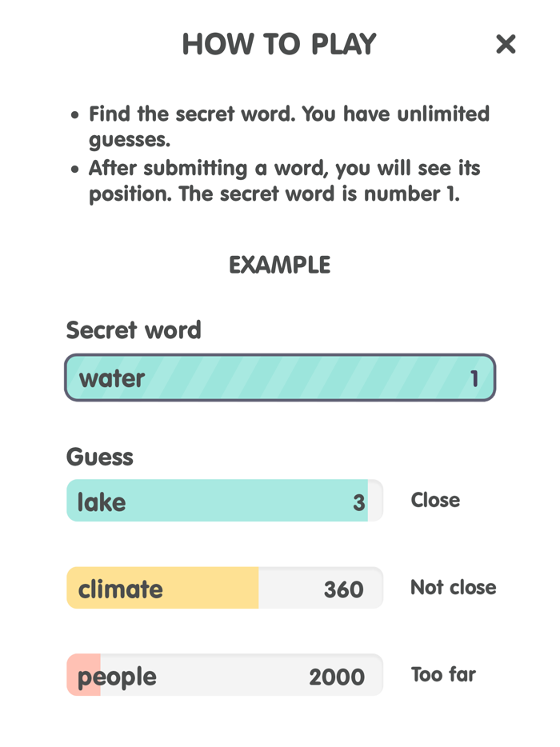
Task: Click the Close label beside lake
Action: [434, 500]
